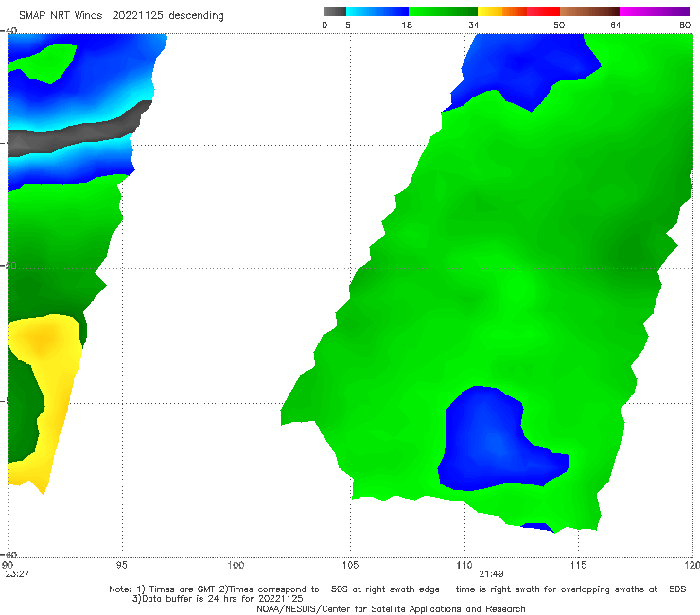Click the longitude axis label '95'
This screenshot has width=700, height=615.
click(x=121, y=566)
